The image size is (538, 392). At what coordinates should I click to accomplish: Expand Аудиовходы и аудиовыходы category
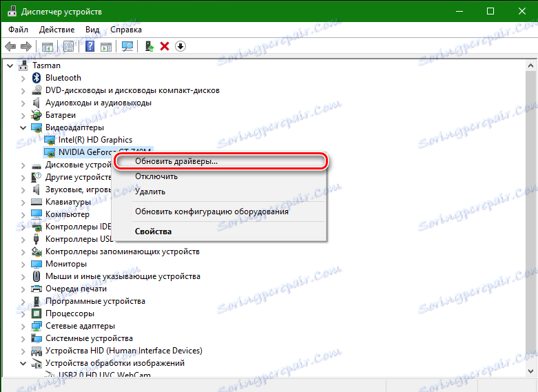click(23, 103)
